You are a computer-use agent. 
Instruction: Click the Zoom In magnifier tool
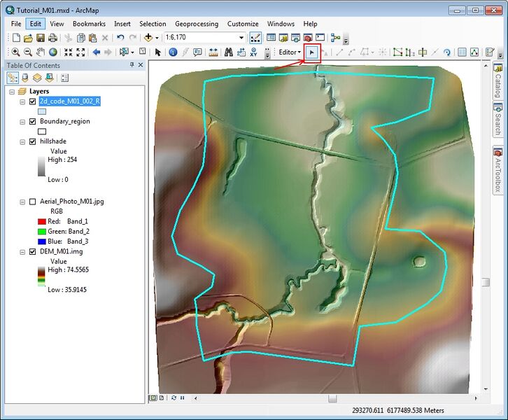point(15,52)
